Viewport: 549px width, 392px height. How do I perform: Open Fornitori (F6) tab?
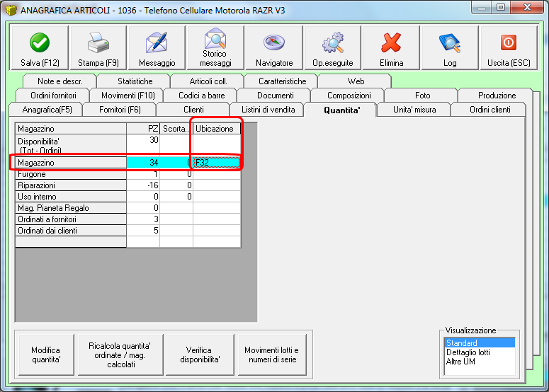(x=120, y=110)
